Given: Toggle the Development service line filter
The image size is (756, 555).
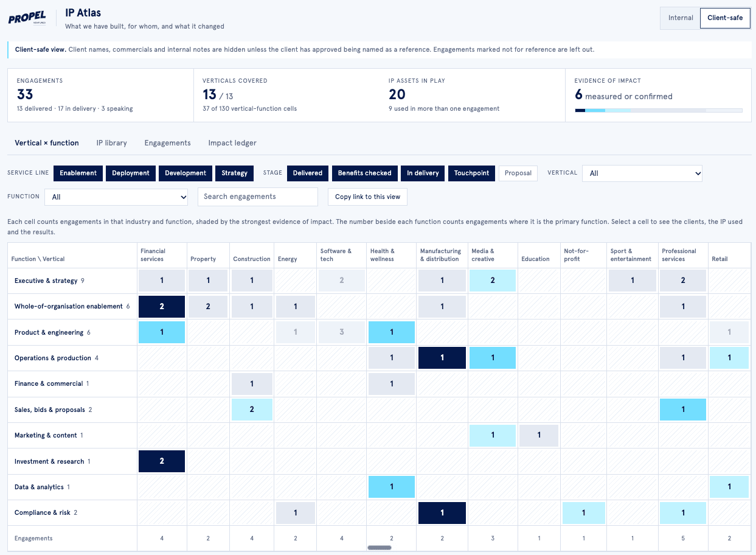Looking at the screenshot, I should (186, 173).
